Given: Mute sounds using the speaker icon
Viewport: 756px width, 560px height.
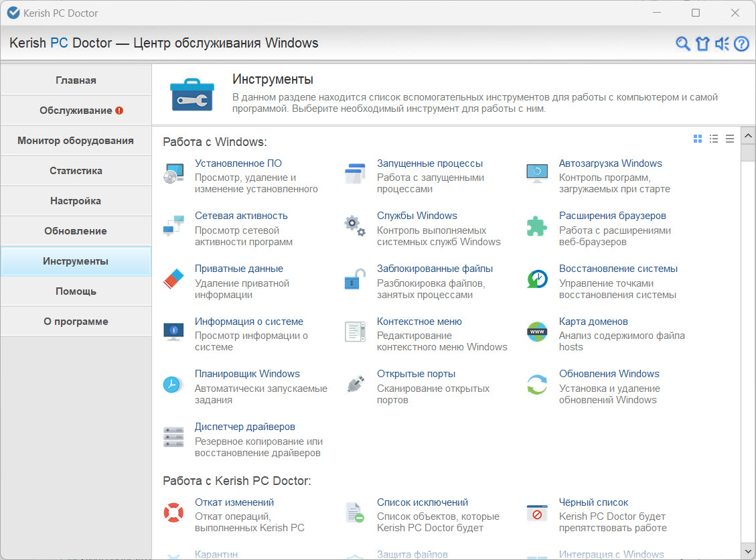Looking at the screenshot, I should point(722,44).
